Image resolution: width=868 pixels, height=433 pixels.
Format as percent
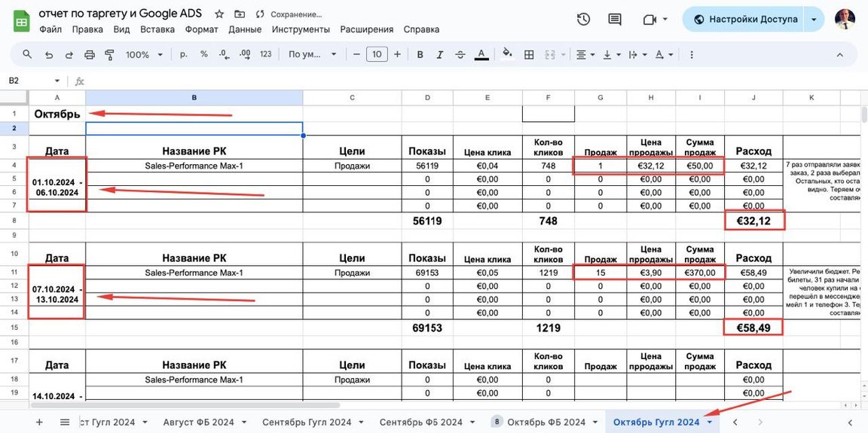[203, 54]
